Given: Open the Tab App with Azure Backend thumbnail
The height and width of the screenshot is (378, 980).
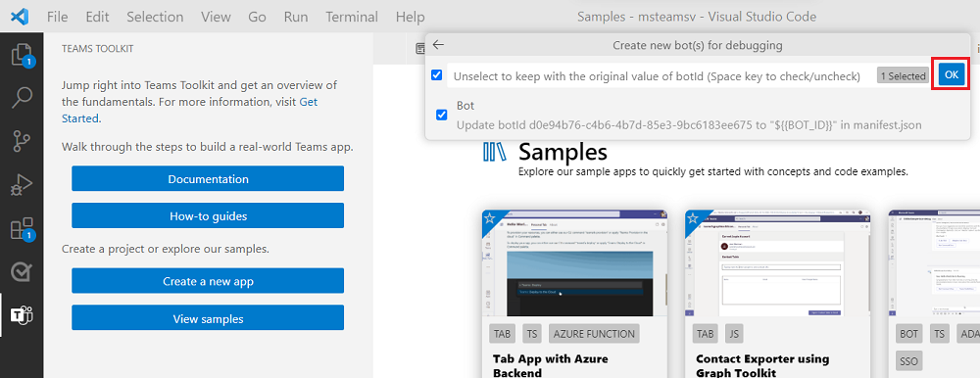Looking at the screenshot, I should [573, 263].
